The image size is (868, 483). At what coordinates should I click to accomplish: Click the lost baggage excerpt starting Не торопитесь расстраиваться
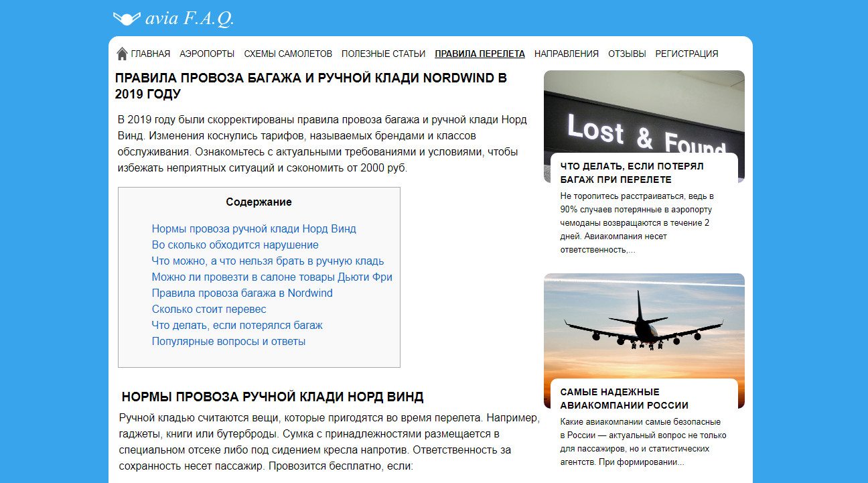click(x=637, y=223)
